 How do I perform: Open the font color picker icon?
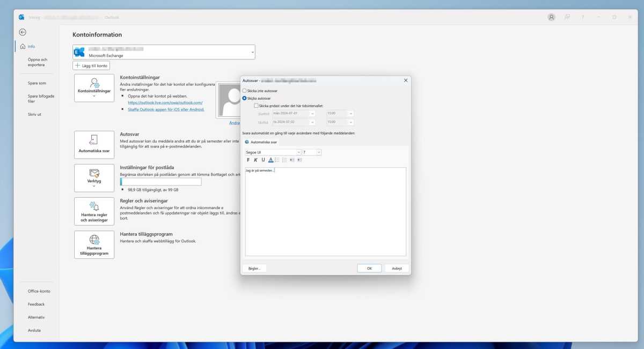pos(270,159)
